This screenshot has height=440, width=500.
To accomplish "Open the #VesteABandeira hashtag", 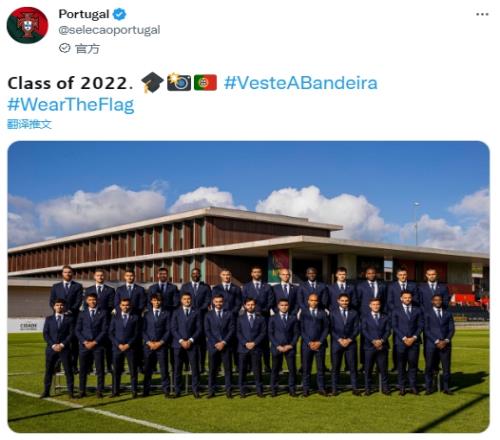I will point(301,83).
